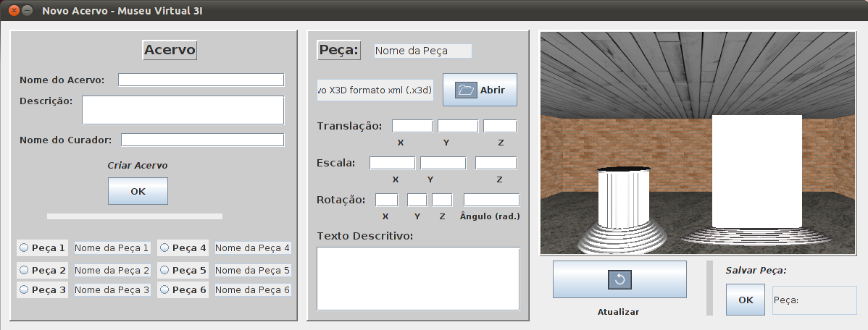The image size is (868, 330).
Task: Click the Peça: header button
Action: click(339, 51)
